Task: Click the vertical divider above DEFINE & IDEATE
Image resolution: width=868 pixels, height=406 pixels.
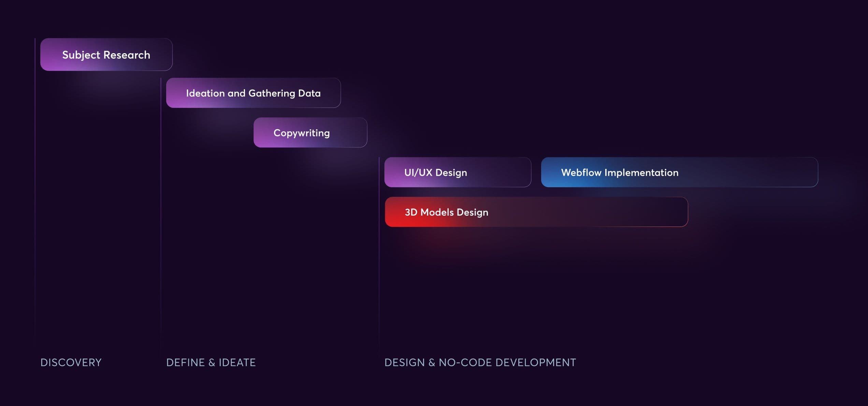Action: coord(161,222)
